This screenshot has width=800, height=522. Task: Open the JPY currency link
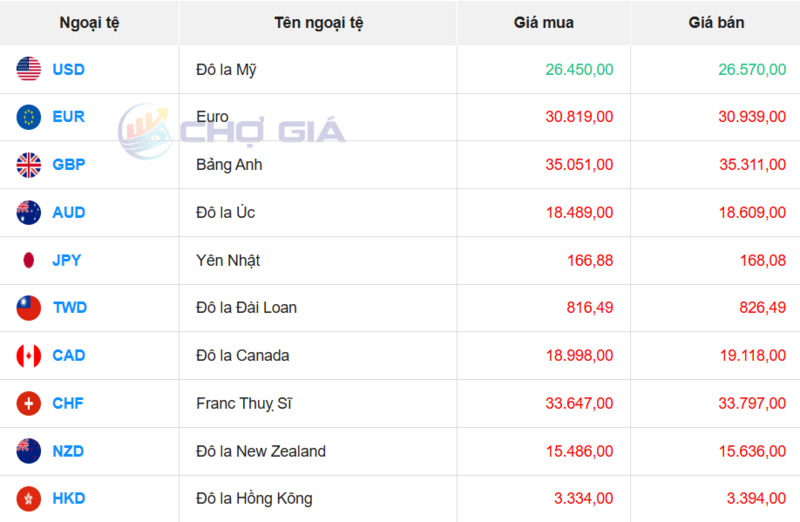pyautogui.click(x=67, y=260)
